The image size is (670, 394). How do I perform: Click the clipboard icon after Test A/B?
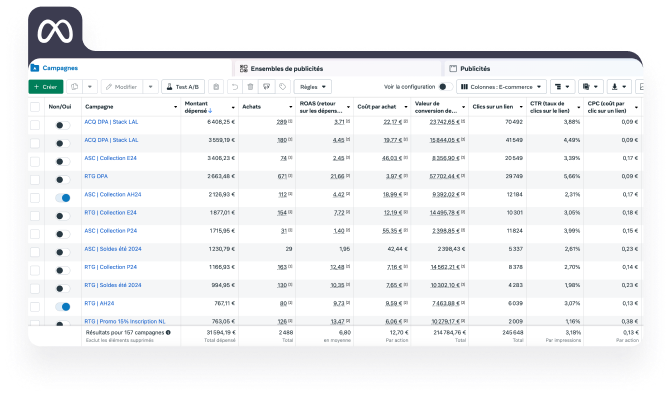point(216,87)
